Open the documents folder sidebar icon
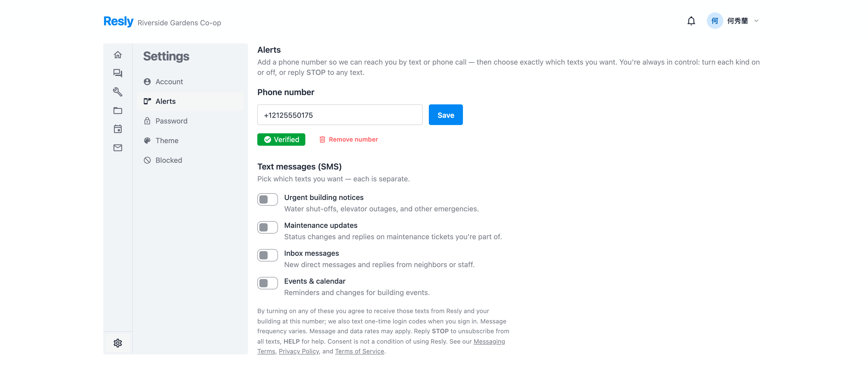868x371 pixels. (x=118, y=111)
